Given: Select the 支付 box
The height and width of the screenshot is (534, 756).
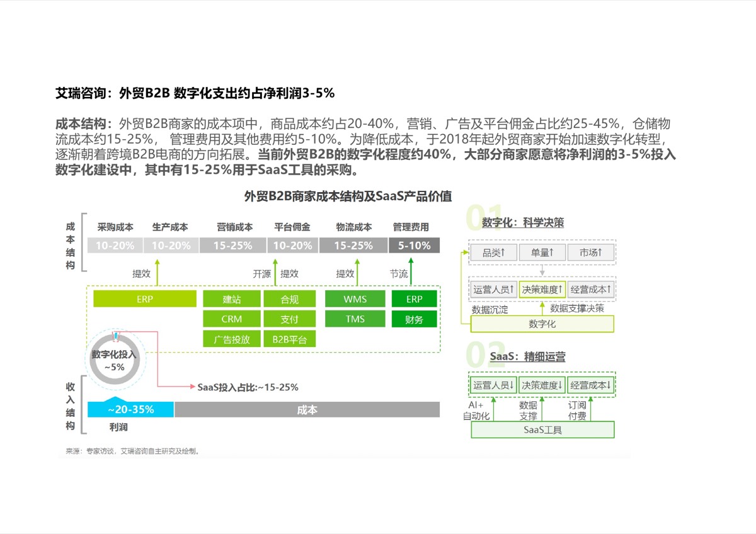Looking at the screenshot, I should [x=290, y=319].
